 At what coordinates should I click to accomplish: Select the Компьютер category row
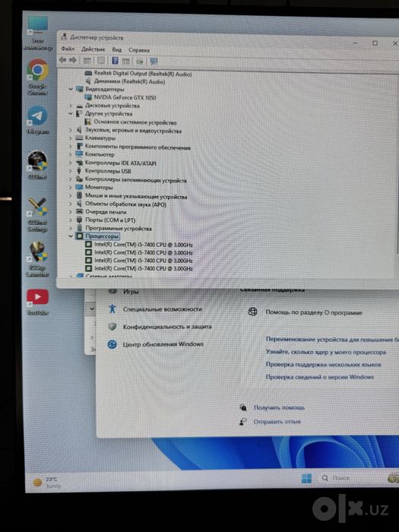pyautogui.click(x=100, y=154)
